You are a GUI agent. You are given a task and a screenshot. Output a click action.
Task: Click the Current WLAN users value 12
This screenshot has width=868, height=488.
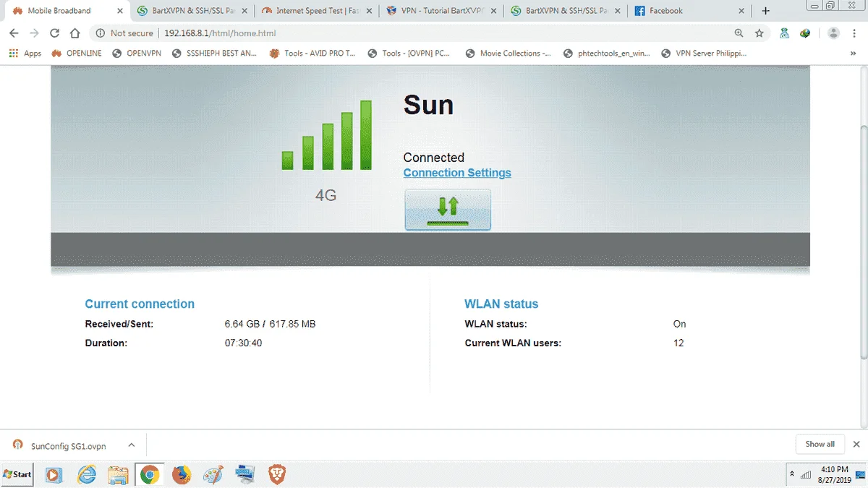(x=678, y=343)
